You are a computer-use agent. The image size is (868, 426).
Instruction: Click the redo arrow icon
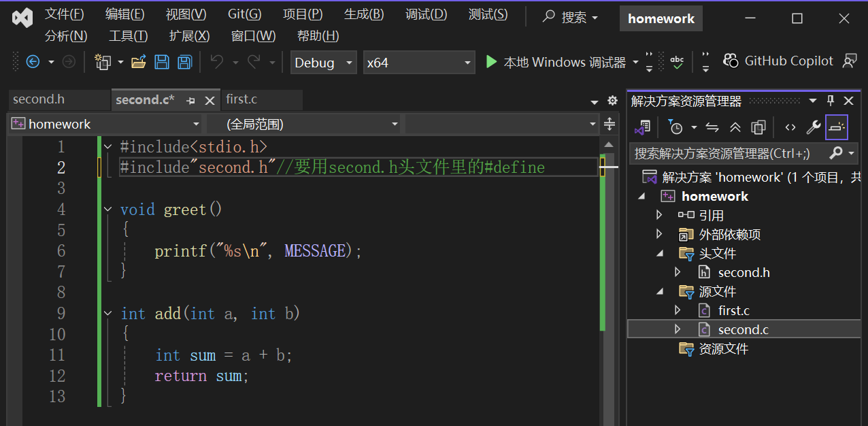[x=254, y=62]
